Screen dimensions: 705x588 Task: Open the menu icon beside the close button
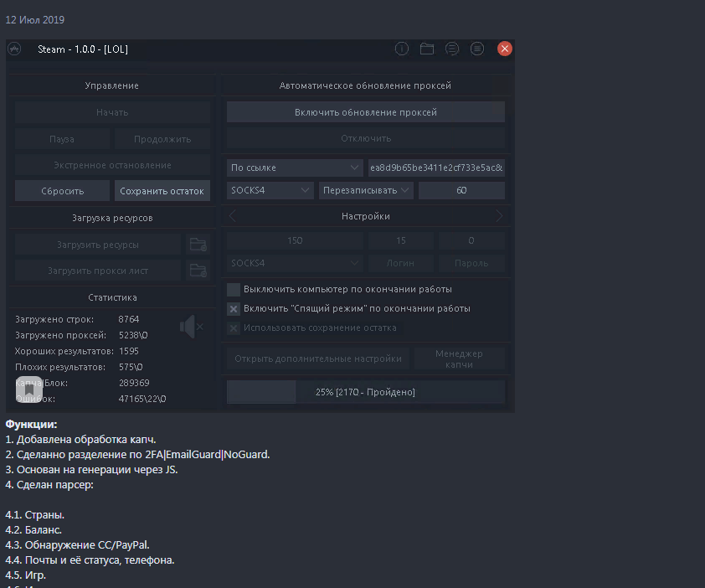point(477,49)
